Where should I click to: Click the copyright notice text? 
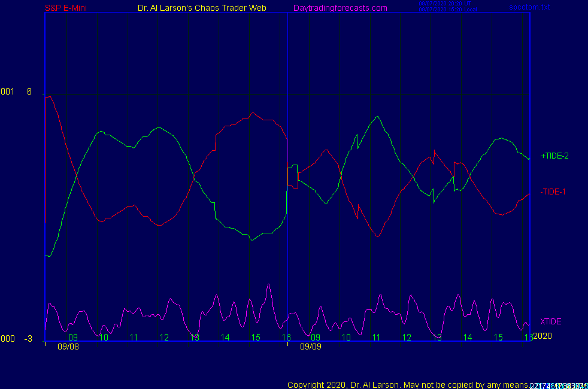pyautogui.click(x=407, y=384)
